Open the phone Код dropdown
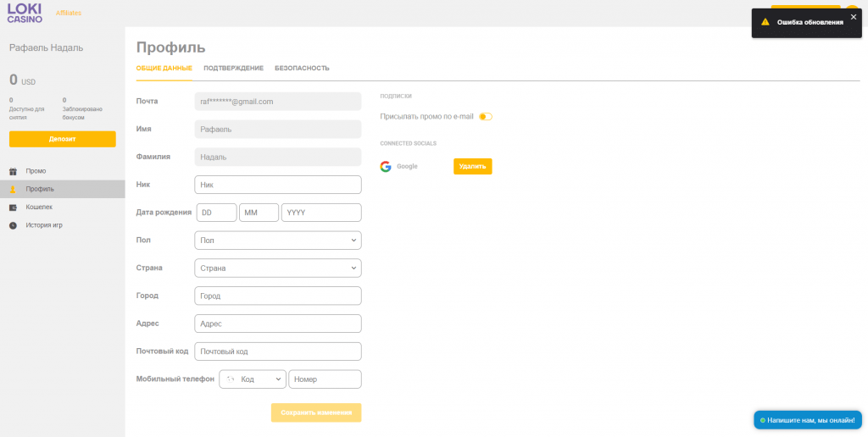 tap(253, 379)
